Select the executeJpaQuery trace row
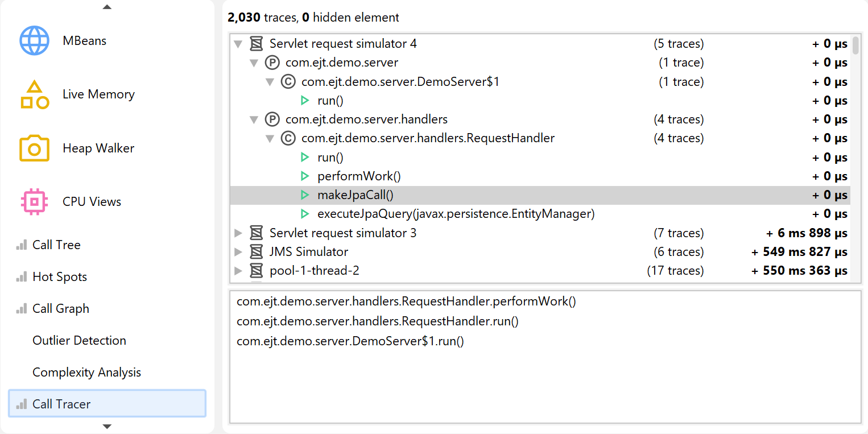 pos(456,214)
